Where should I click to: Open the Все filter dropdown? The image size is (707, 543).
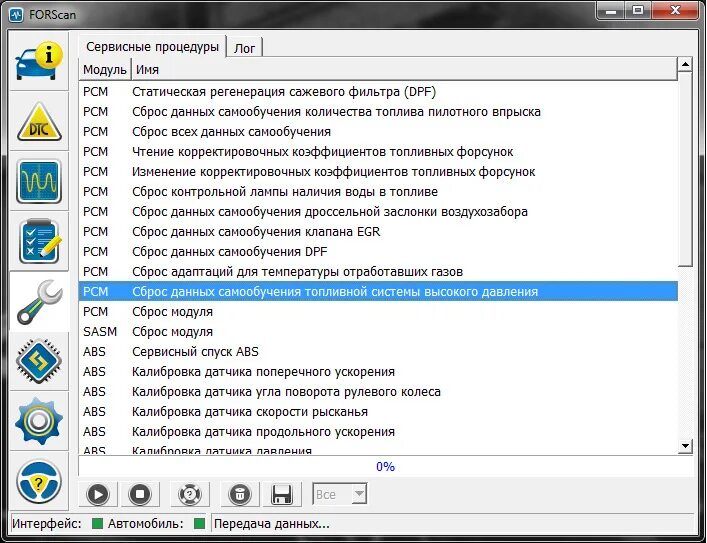pyautogui.click(x=340, y=494)
